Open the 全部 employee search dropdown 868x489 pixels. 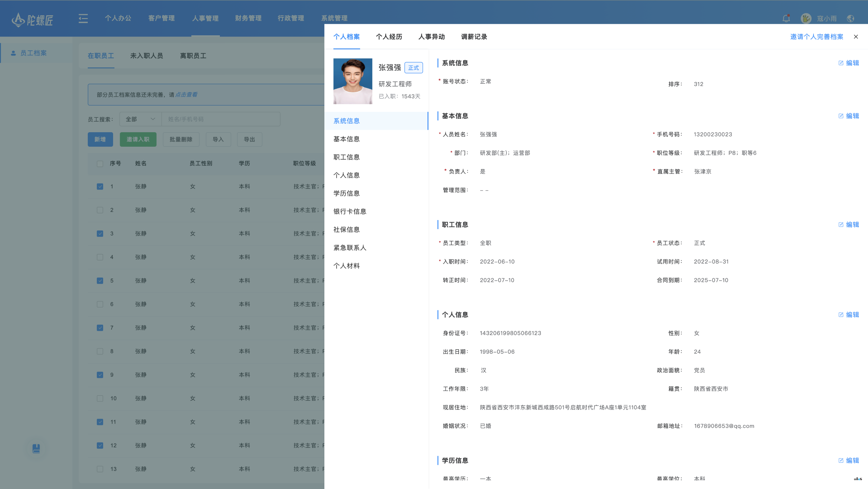pos(141,119)
